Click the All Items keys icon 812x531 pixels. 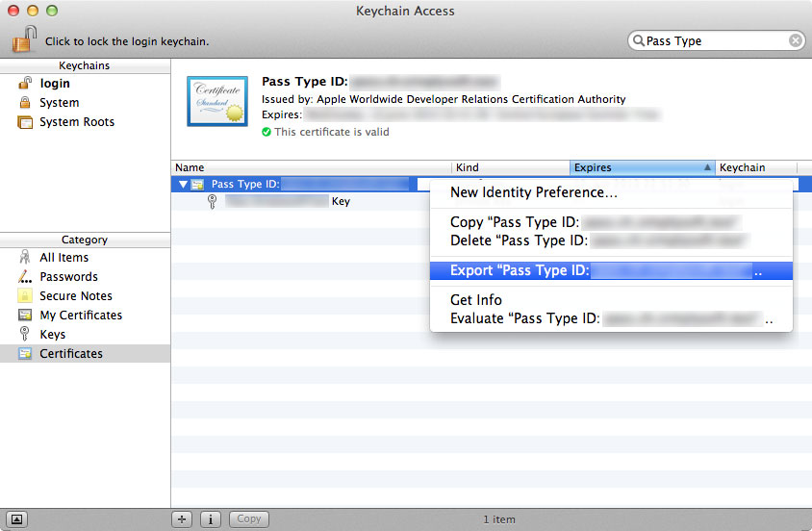coord(25,257)
